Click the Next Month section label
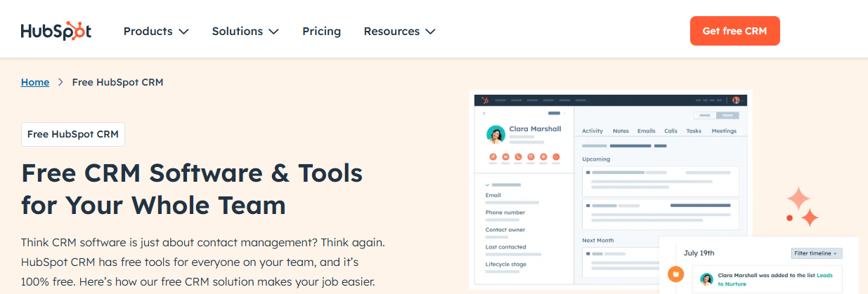 pyautogui.click(x=598, y=240)
